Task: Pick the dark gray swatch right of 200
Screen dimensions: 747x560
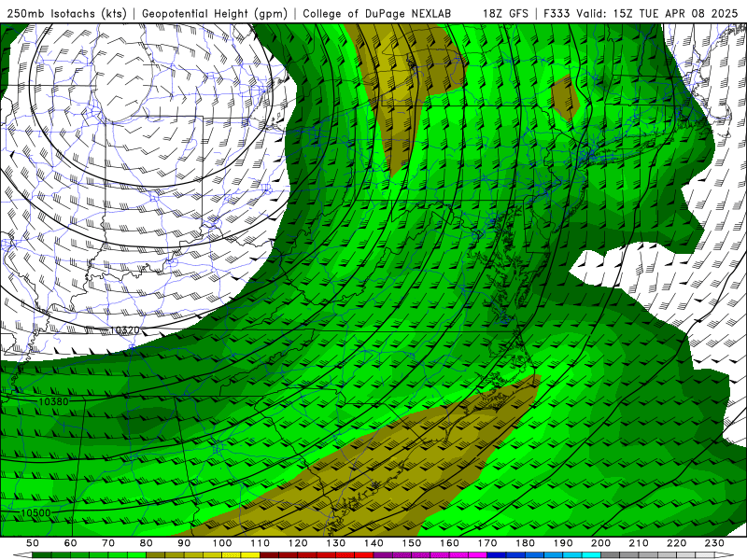Action: pyautogui.click(x=611, y=554)
